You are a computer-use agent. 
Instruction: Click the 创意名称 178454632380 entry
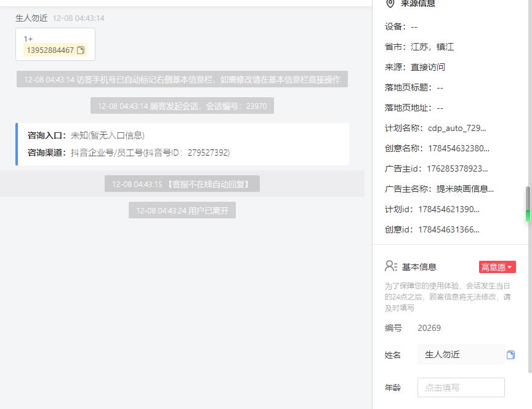pos(437,148)
